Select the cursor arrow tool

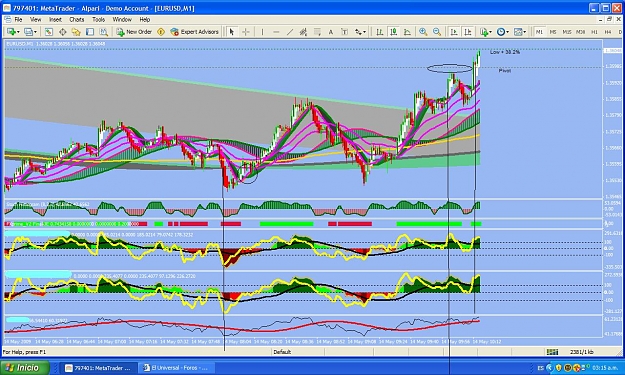(232, 32)
